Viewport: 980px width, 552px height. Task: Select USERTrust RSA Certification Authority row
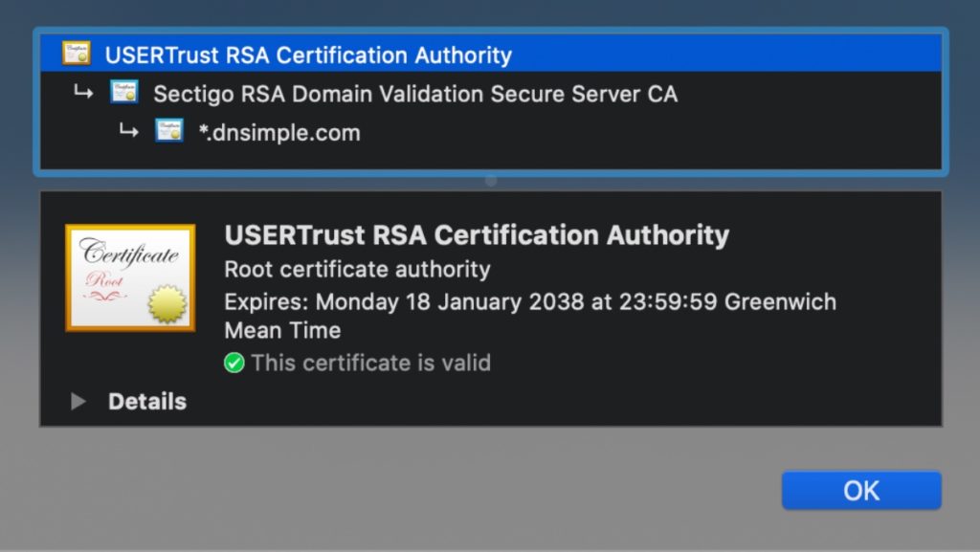(x=308, y=55)
